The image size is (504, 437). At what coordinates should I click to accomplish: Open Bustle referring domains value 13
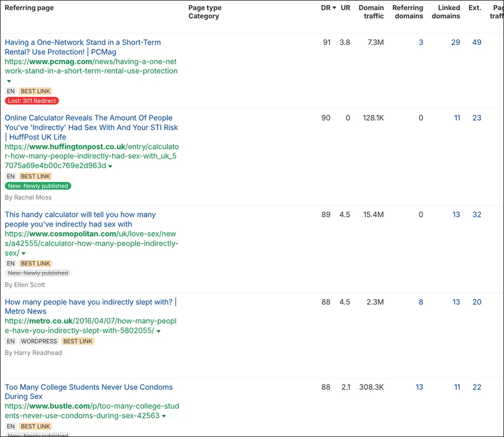pos(419,387)
